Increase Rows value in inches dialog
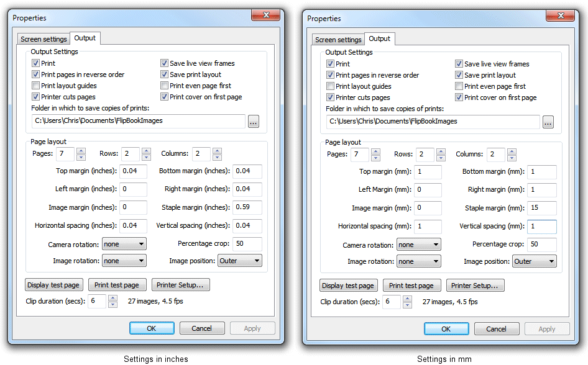The width and height of the screenshot is (588, 365). (146, 151)
